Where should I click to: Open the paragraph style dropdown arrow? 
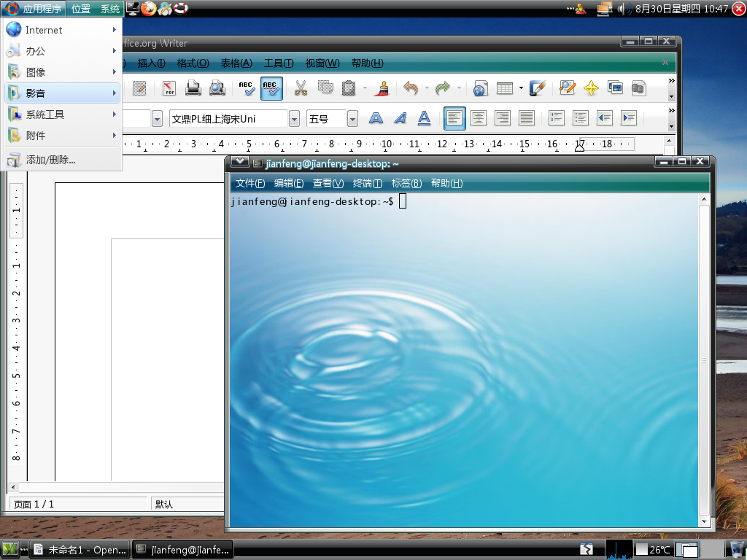(x=158, y=119)
